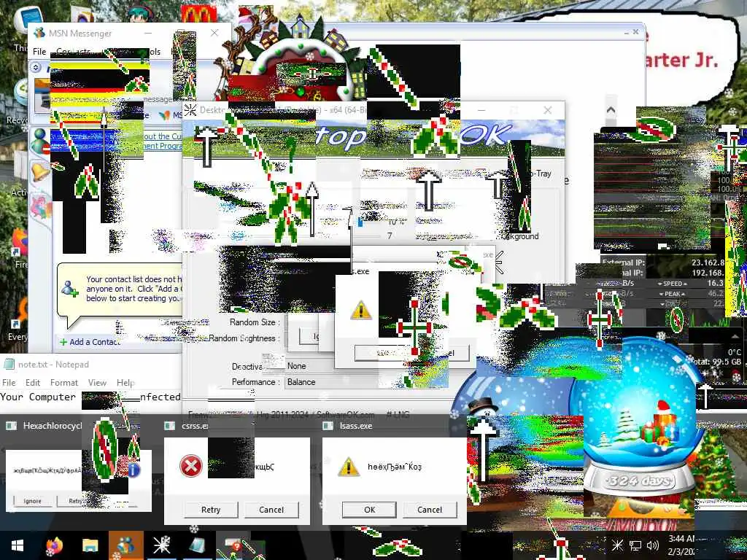Click the Notepad text area line
747x560 pixels.
click(90, 397)
